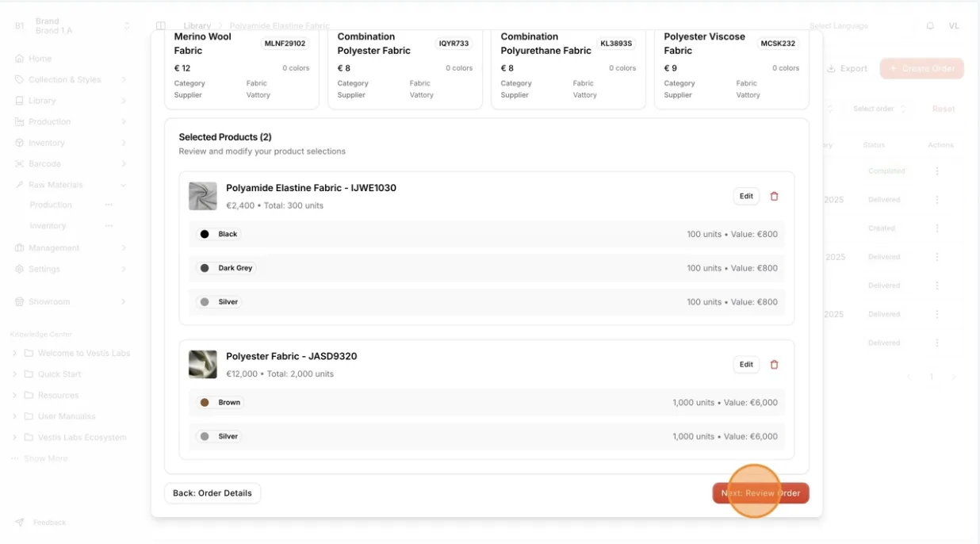
Task: Expand Barcode menu chevron
Action: click(124, 163)
